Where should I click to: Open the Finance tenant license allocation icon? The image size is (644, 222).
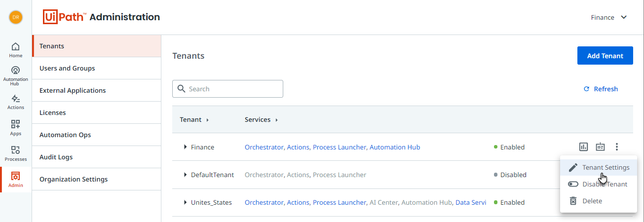click(x=600, y=147)
